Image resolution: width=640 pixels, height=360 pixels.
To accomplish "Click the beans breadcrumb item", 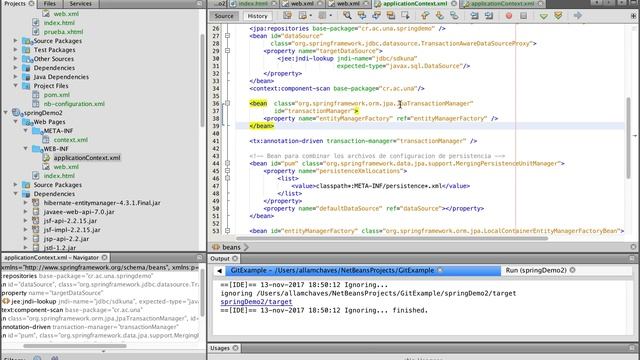I will point(231,247).
